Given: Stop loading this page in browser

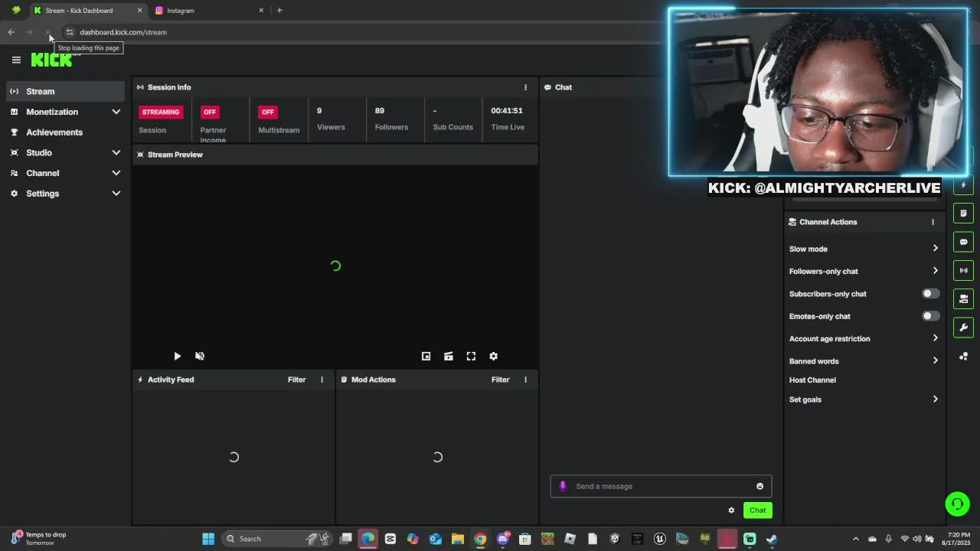Looking at the screenshot, I should tap(47, 32).
